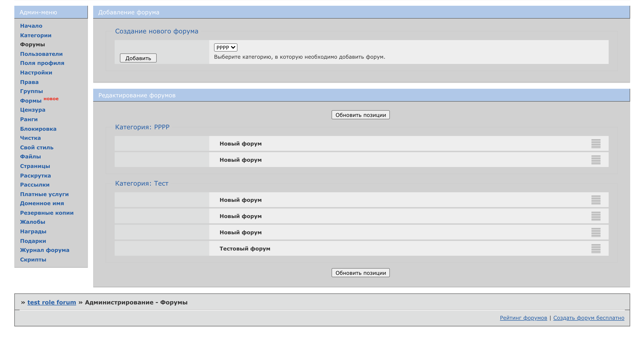The height and width of the screenshot is (344, 644).
Task: Click the Добавление форума panel header
Action: 361,12
